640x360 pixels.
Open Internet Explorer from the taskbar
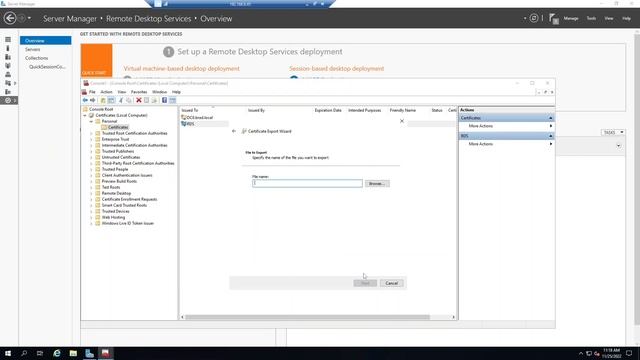[x=57, y=353]
